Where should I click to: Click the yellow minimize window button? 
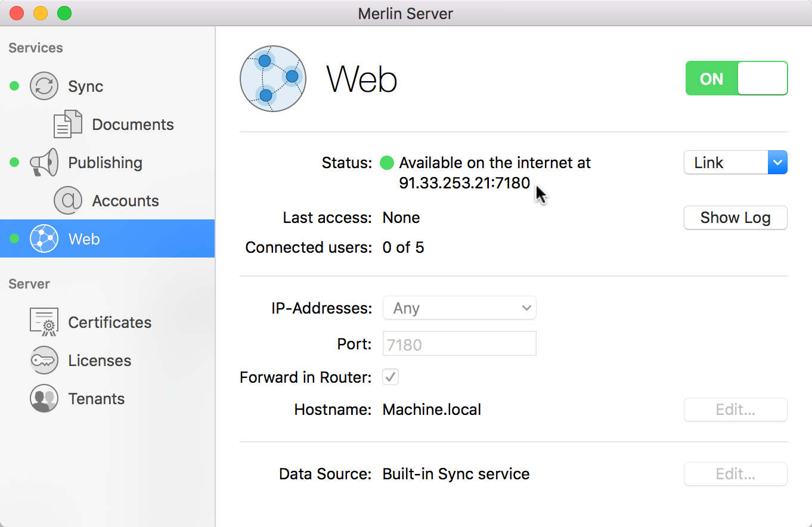pyautogui.click(x=41, y=13)
